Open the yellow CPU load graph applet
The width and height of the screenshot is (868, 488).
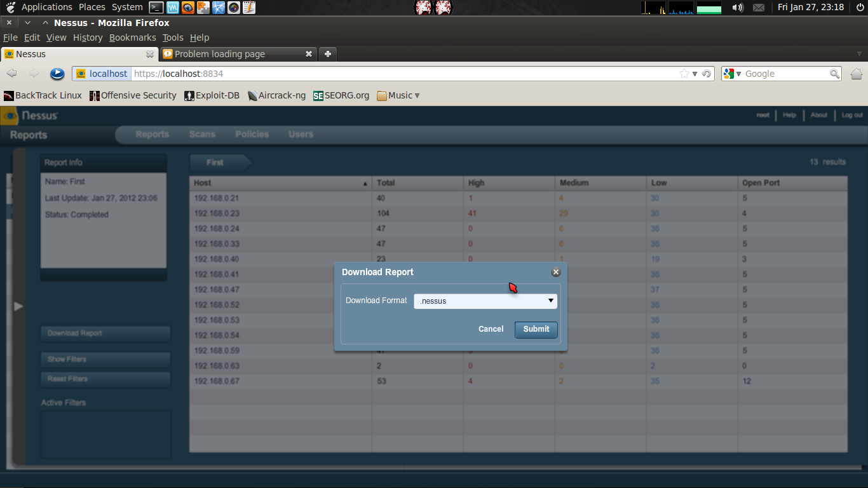point(653,8)
